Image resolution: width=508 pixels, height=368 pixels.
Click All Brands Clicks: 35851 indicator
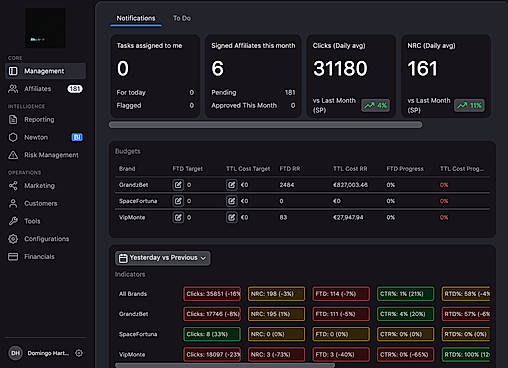point(212,294)
